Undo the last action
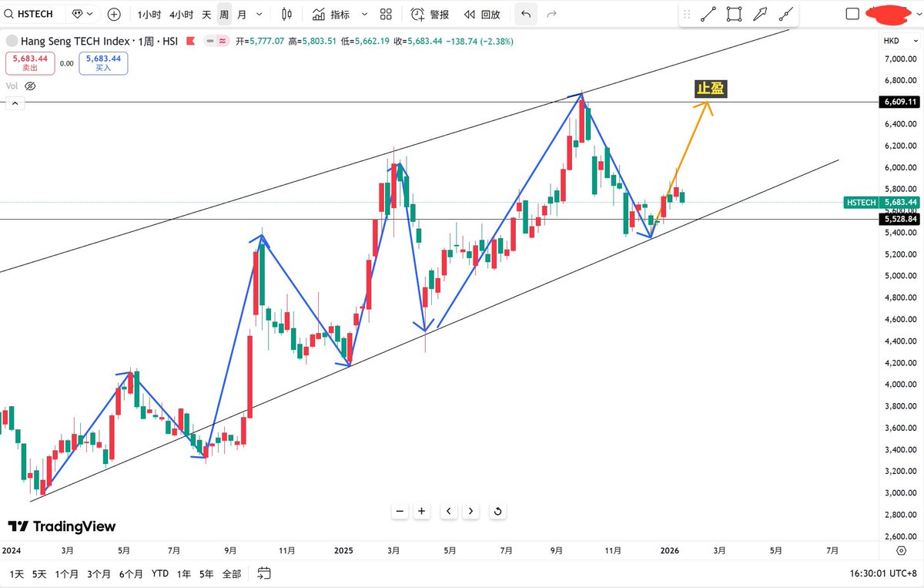 coord(525,14)
